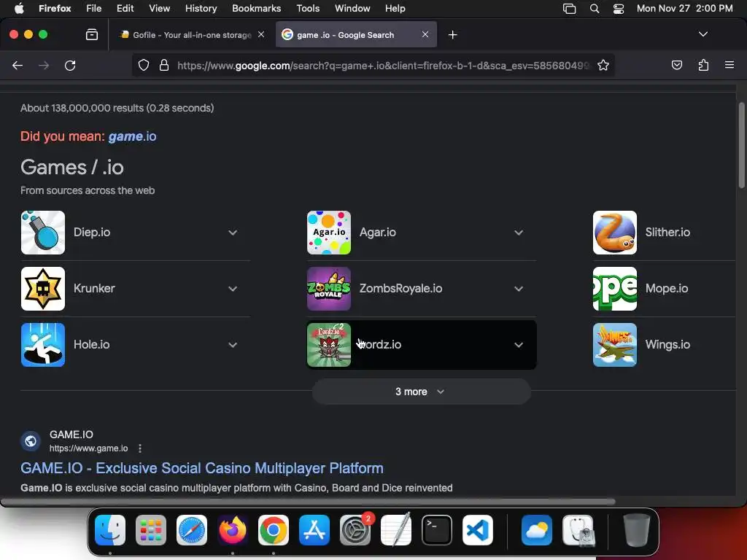Click the 'game.io' did you mean link
747x560 pixels.
132,136
